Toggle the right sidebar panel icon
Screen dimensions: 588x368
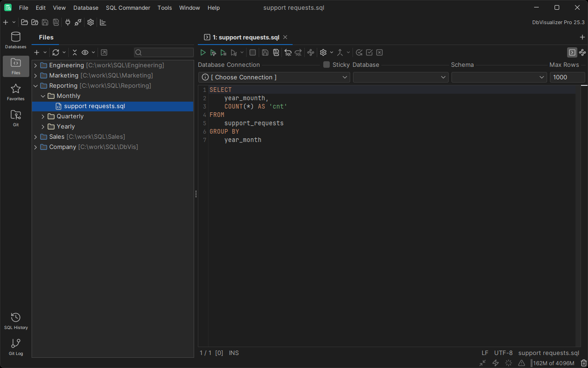click(572, 52)
